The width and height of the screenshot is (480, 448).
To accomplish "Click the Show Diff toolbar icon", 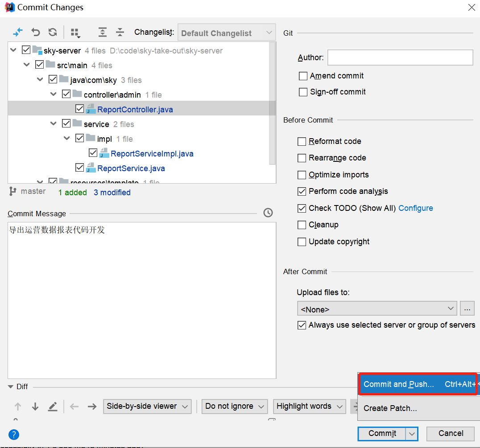I will pyautogui.click(x=18, y=33).
